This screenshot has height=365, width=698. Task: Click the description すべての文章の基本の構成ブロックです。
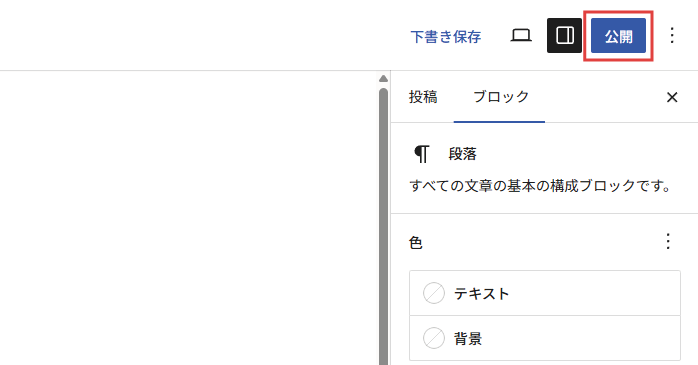pos(541,186)
